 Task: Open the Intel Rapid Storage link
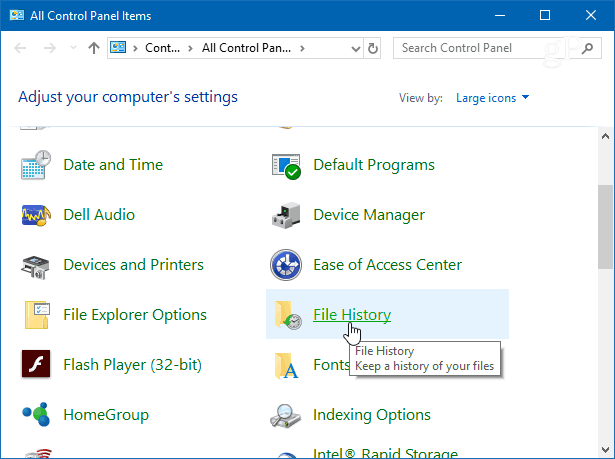[385, 453]
